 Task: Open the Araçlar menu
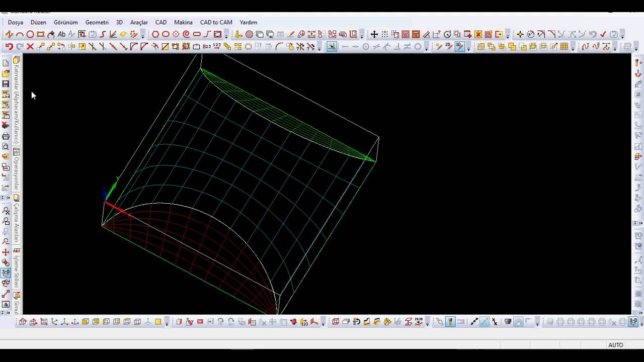[139, 22]
